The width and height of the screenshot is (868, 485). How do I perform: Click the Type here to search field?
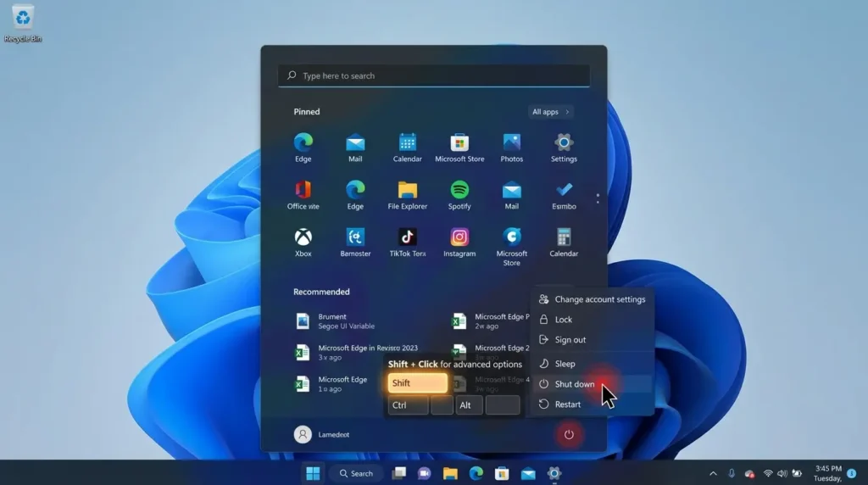pyautogui.click(x=434, y=75)
